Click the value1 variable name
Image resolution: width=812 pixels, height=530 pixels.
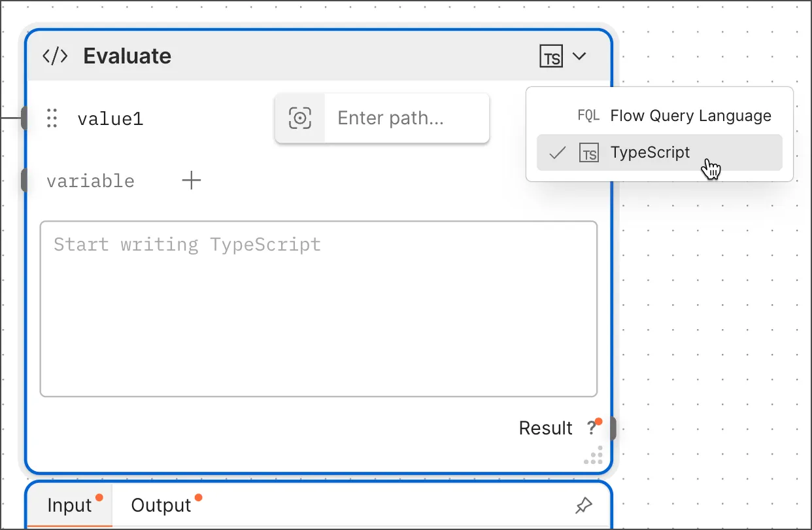(110, 119)
